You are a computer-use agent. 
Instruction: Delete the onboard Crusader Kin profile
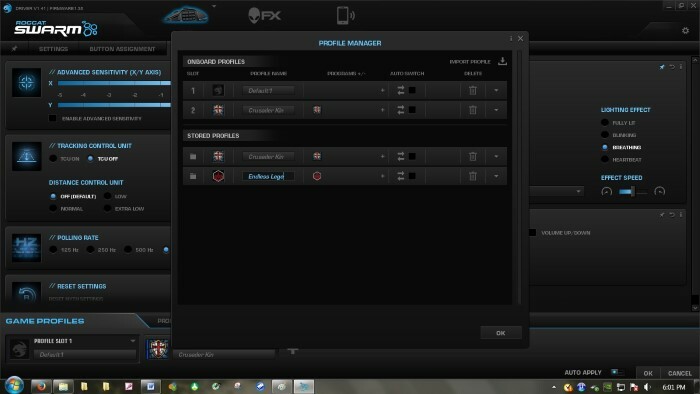point(473,110)
